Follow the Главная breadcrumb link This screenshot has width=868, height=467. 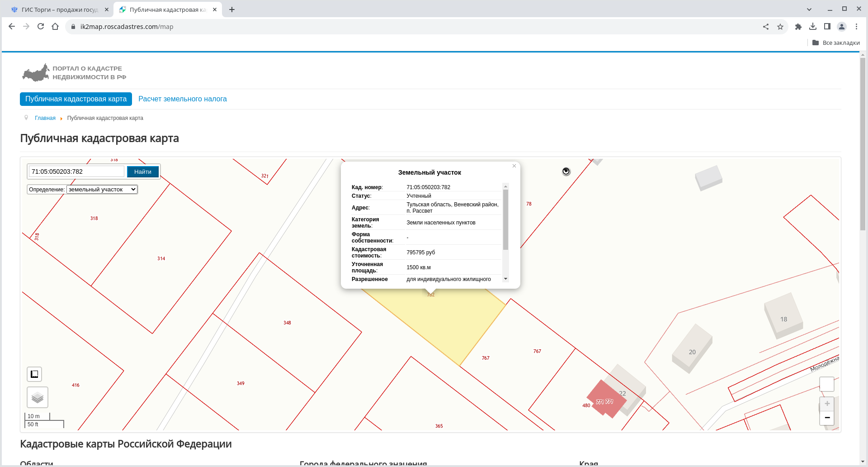[45, 118]
